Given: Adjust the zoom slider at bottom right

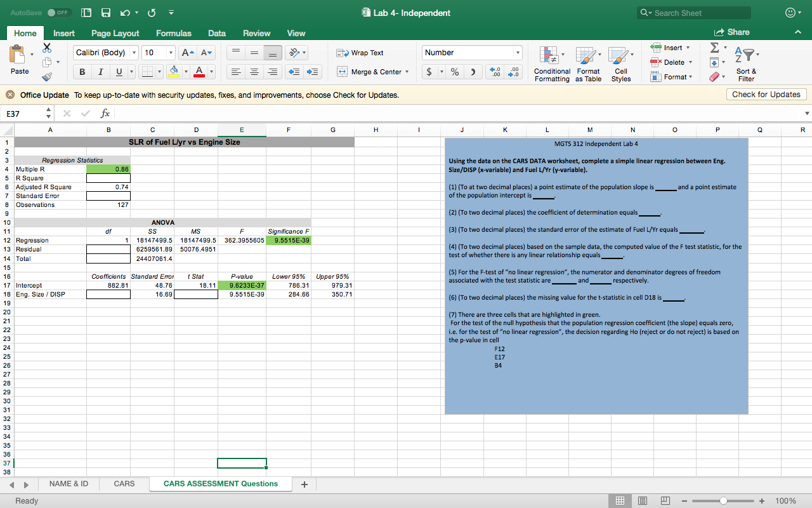Looking at the screenshot, I should (x=723, y=500).
